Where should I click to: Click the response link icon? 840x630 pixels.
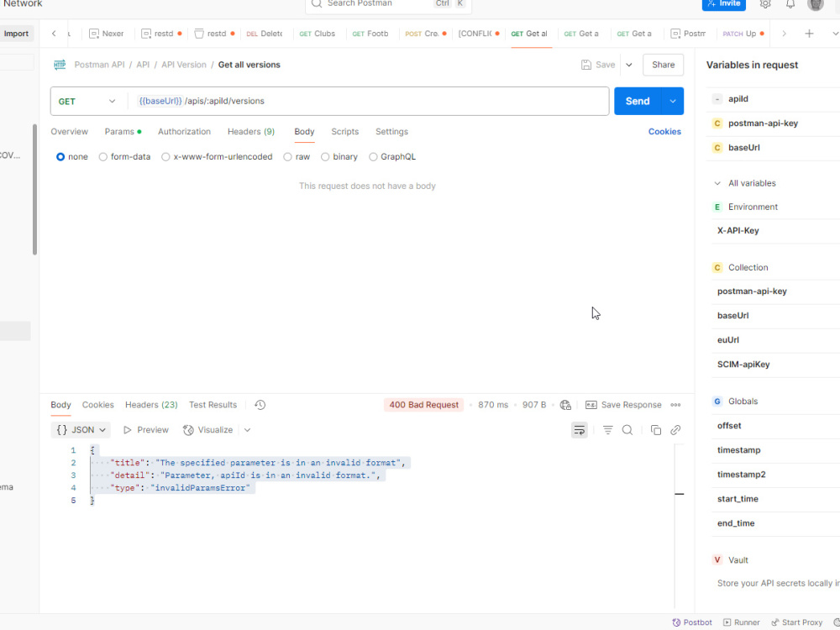click(675, 430)
